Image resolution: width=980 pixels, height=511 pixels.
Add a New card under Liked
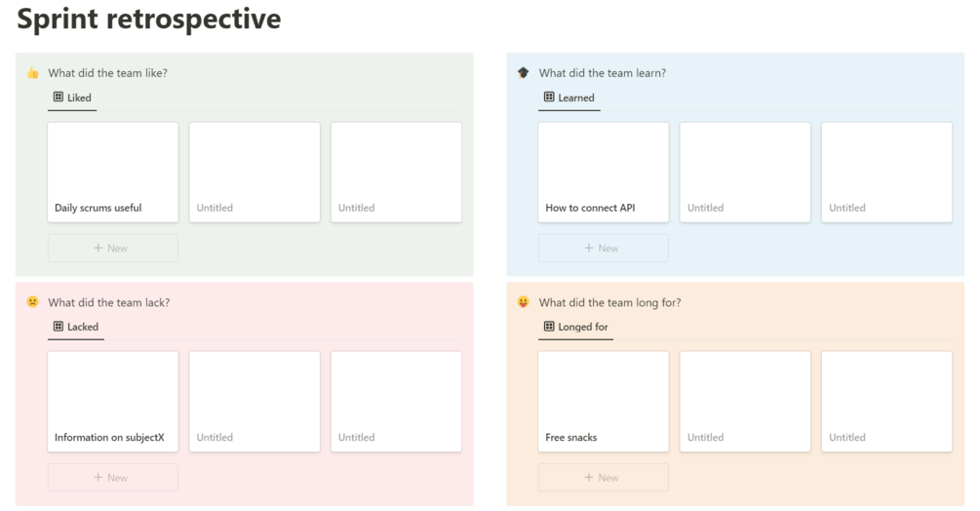coord(112,248)
